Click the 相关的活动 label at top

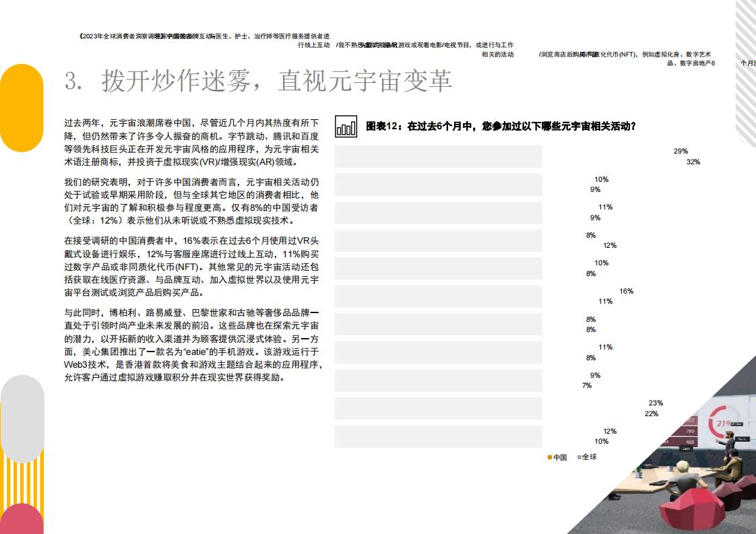coord(497,55)
